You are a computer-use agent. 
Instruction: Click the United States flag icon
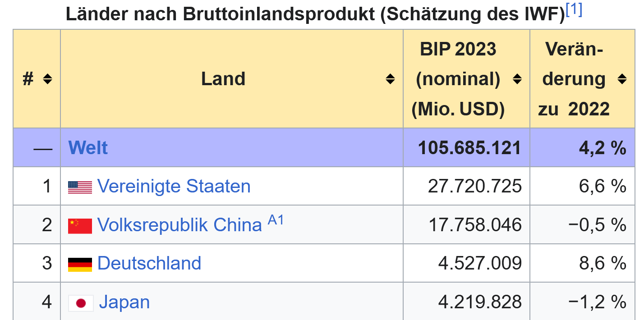point(80,187)
